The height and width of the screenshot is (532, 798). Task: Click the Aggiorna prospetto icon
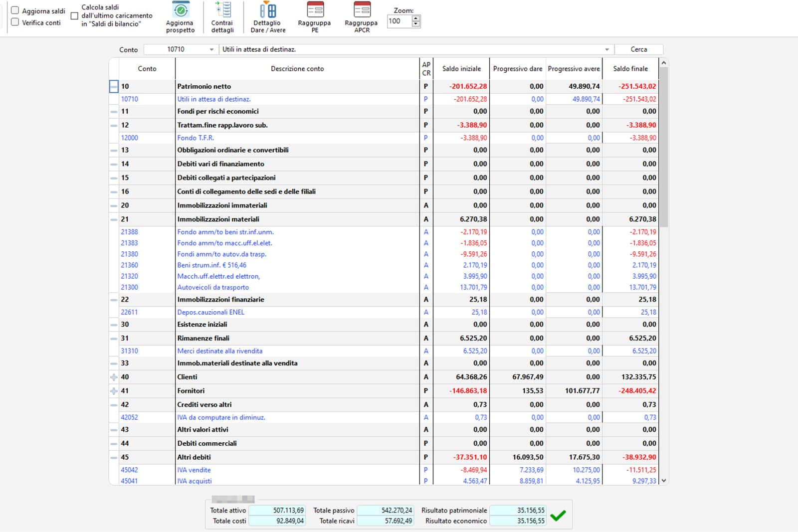(x=180, y=10)
